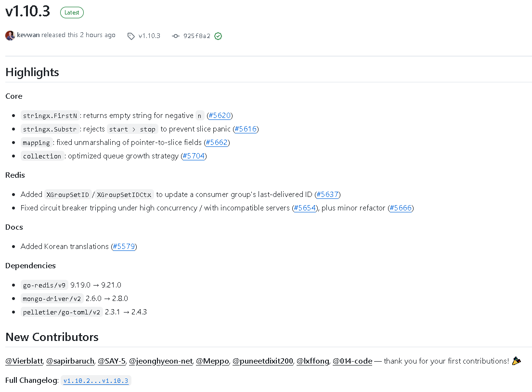
Task: Open the v1.10.3 tag link
Action: pyautogui.click(x=149, y=36)
